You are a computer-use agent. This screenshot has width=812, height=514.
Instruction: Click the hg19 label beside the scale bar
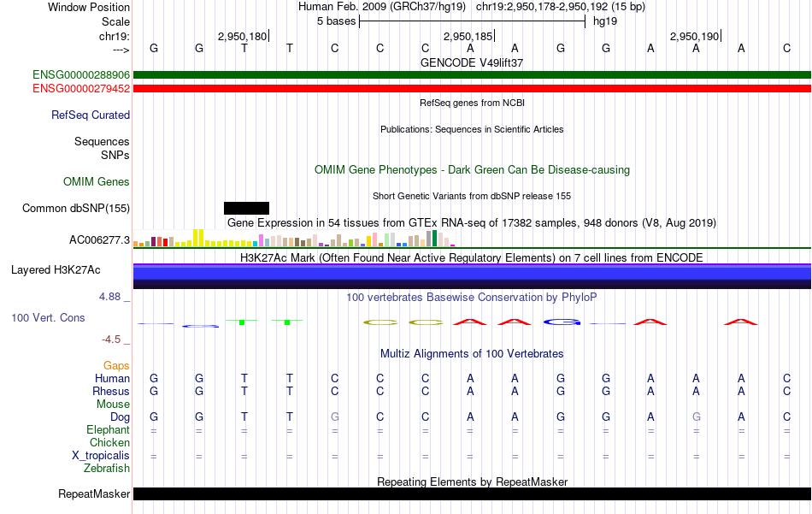coord(605,21)
